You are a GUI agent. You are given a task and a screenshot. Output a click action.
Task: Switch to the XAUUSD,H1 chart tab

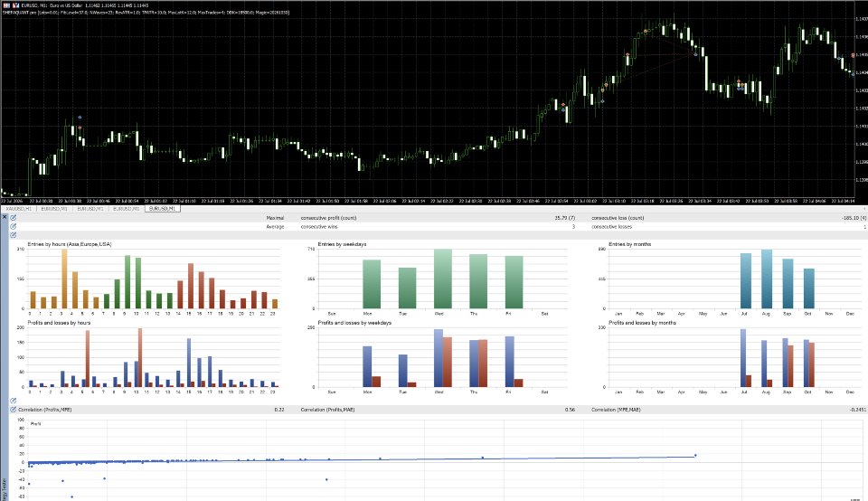click(x=18, y=209)
